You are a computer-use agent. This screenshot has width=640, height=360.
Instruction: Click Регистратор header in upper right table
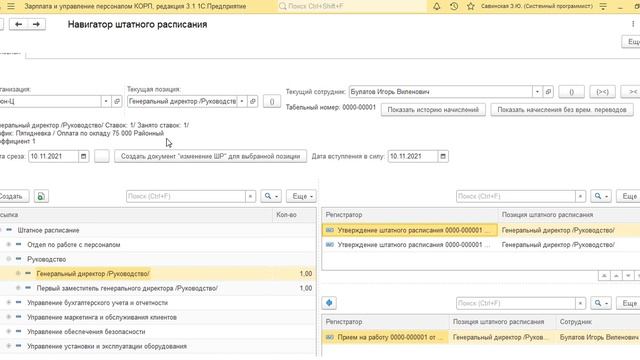point(410,215)
